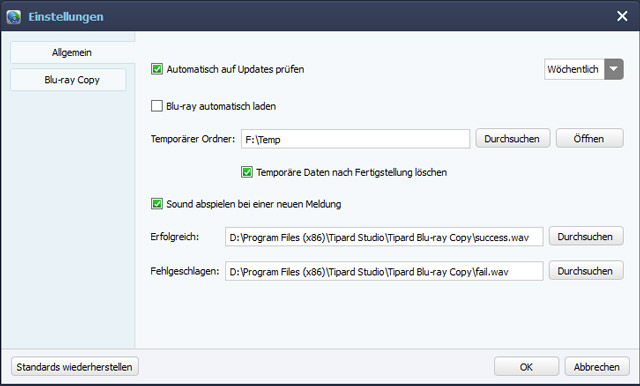Click the Einstellungen title text
This screenshot has height=386, width=640.
[66, 17]
